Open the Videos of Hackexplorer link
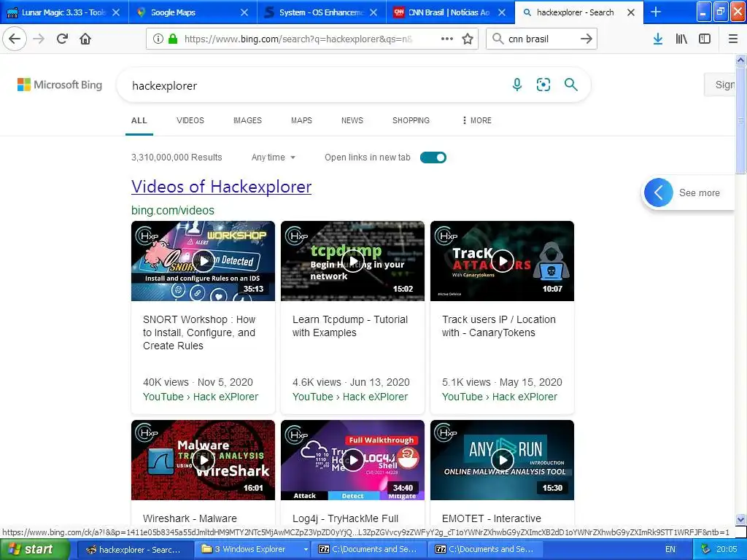 pos(222,187)
